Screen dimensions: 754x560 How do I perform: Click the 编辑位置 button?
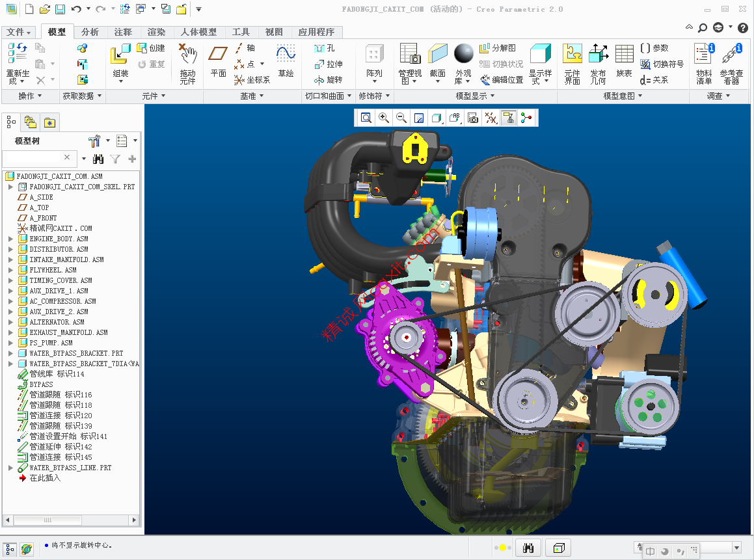(x=502, y=80)
